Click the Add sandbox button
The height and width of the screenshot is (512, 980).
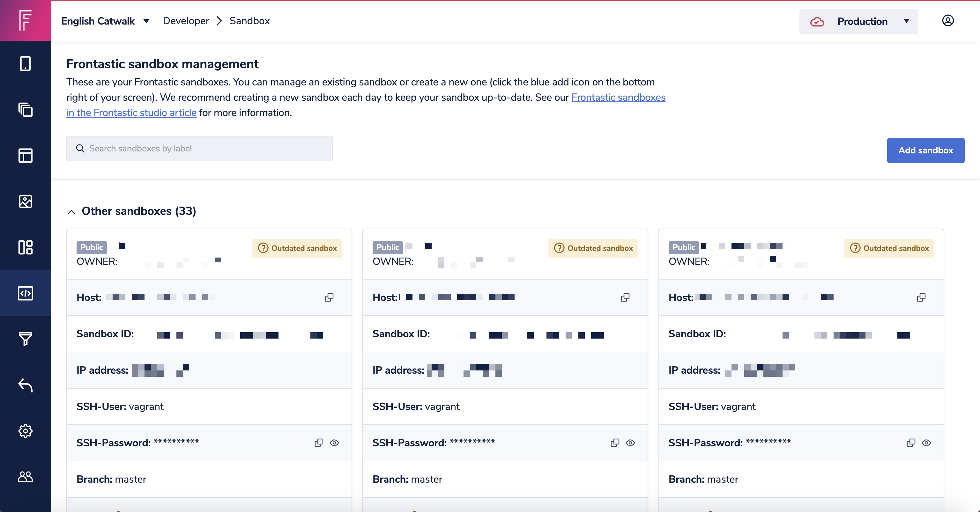click(925, 150)
